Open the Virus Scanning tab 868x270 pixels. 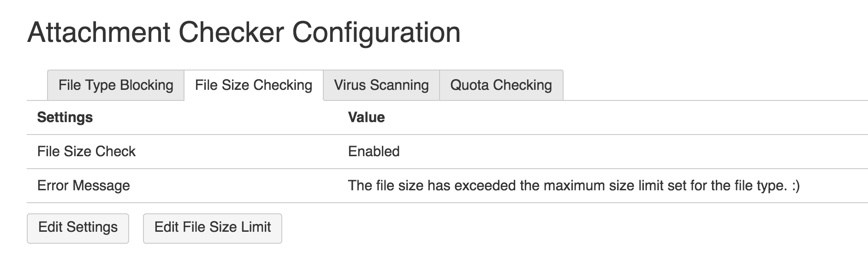[382, 85]
